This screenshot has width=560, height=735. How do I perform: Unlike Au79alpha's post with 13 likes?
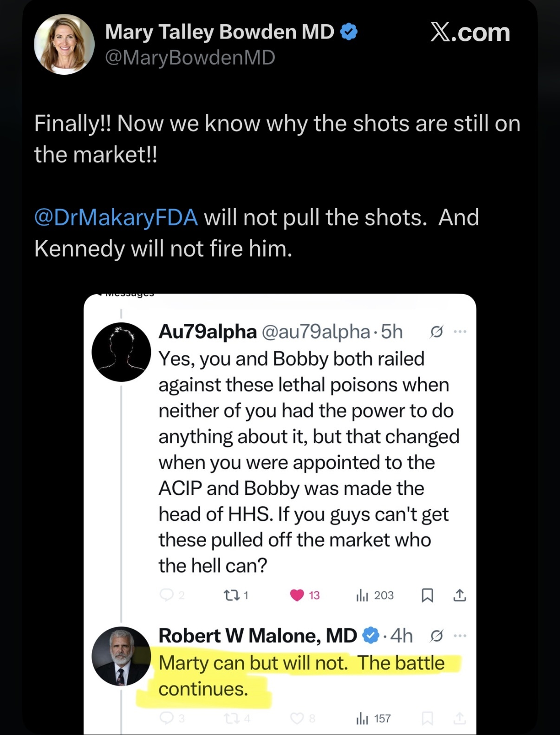tap(297, 595)
